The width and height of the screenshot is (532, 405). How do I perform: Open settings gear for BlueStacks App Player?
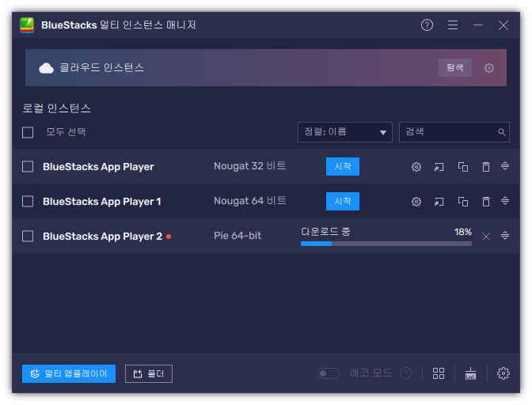[x=416, y=167]
